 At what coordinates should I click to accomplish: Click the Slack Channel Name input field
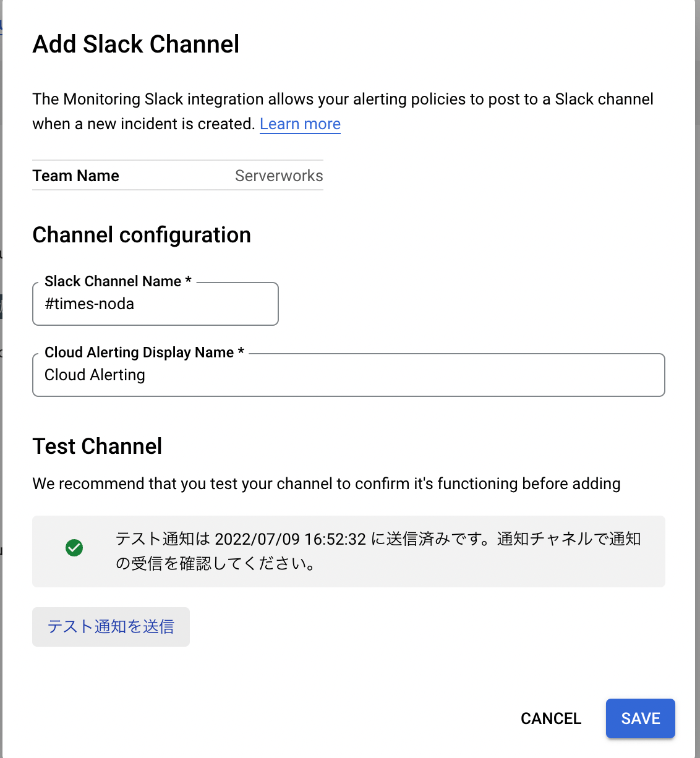[x=155, y=304]
